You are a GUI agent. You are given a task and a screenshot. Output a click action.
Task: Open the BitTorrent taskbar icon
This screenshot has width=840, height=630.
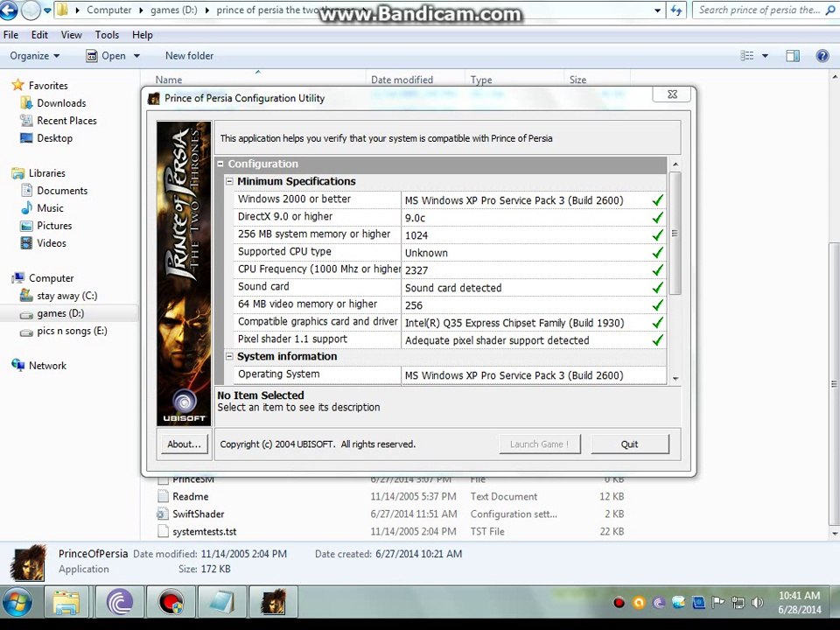[120, 602]
